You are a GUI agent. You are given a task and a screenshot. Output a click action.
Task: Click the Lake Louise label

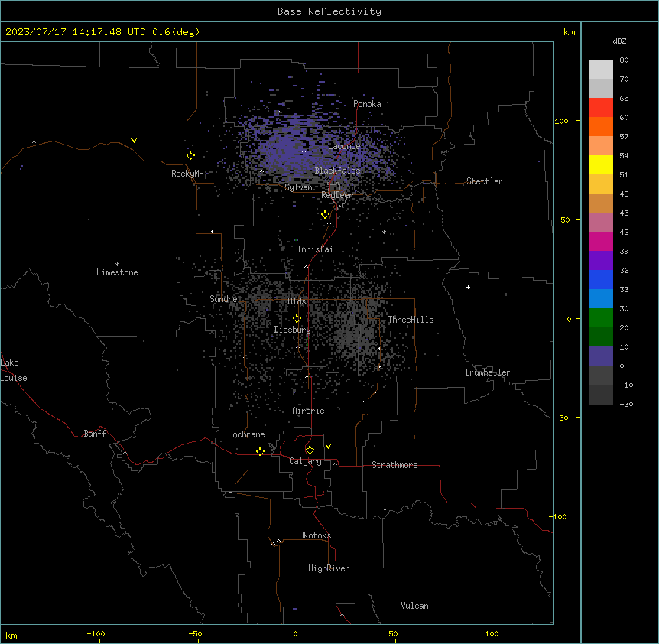(x=14, y=370)
